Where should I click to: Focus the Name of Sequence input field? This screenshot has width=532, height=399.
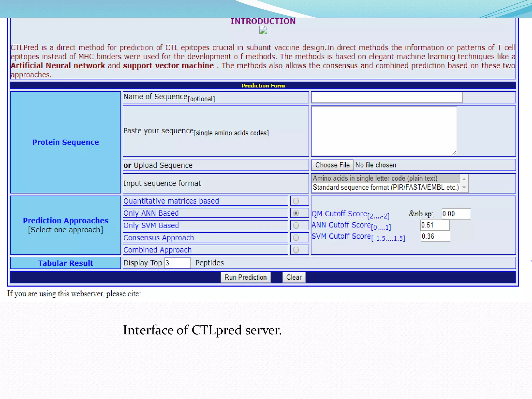tap(387, 97)
